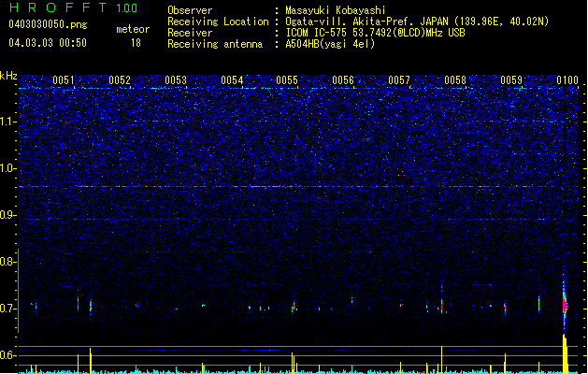Viewport: 588px width, 374px height.
Task: Click the tall yellow power bar under 0100
Action: tap(565, 353)
